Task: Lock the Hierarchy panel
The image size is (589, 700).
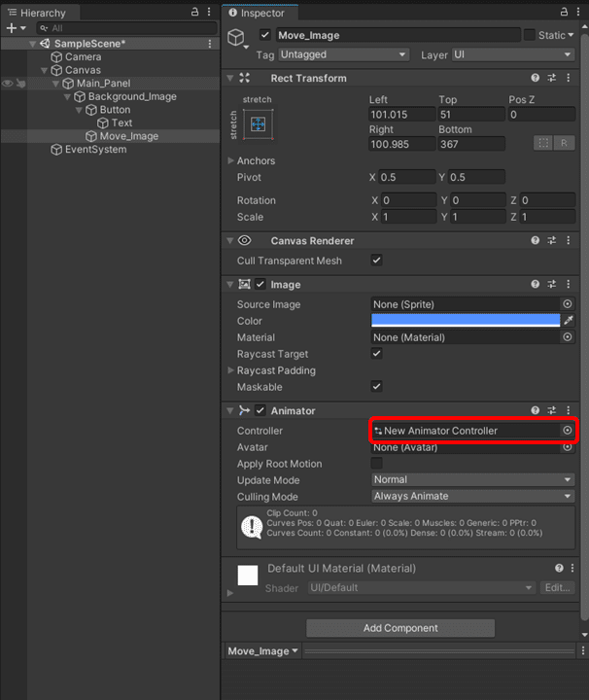Action: (194, 12)
